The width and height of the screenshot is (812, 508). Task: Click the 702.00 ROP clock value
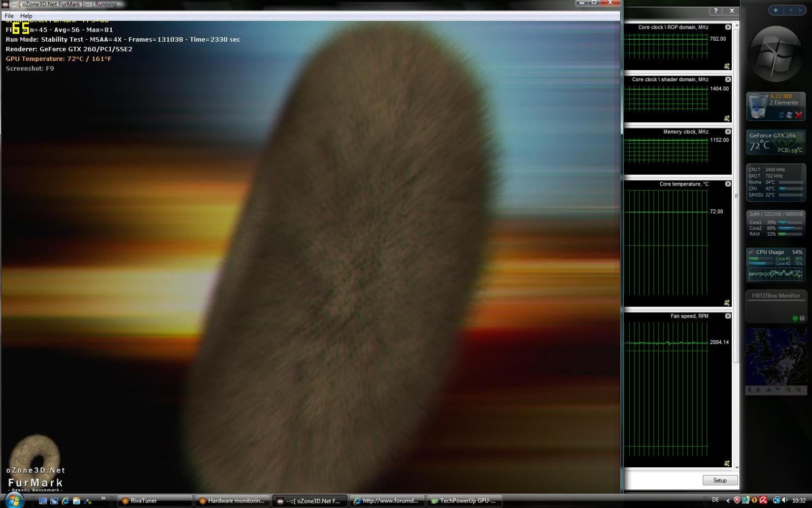[x=718, y=39]
